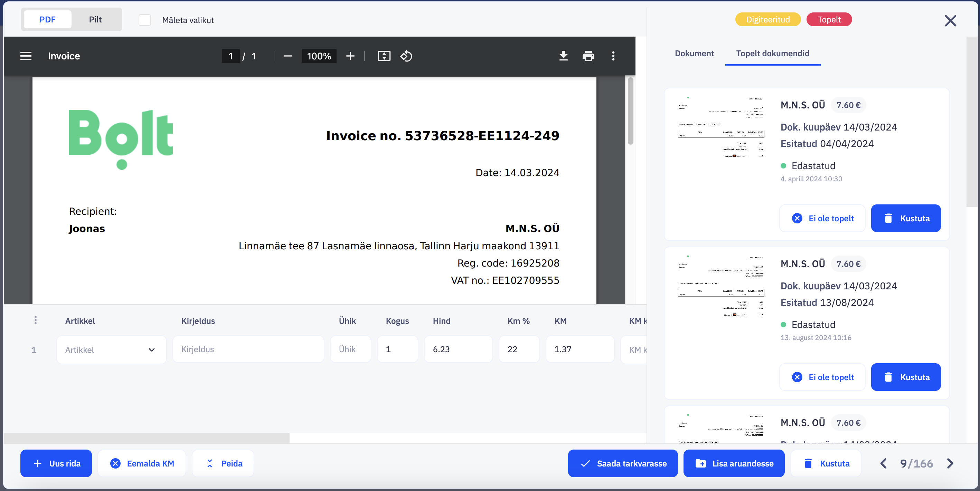Click Ei ole topelt for 04/04/2024 document
The image size is (980, 491).
coord(822,218)
